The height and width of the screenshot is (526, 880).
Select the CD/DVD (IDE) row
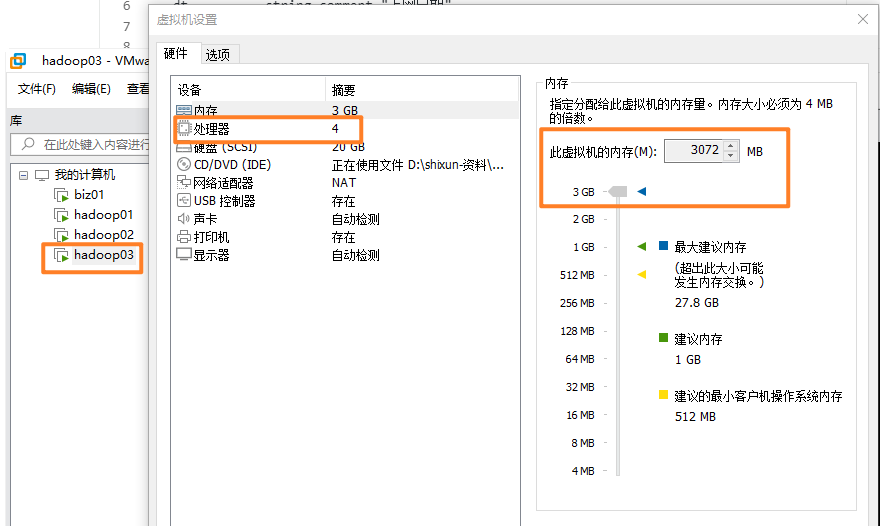[345, 164]
